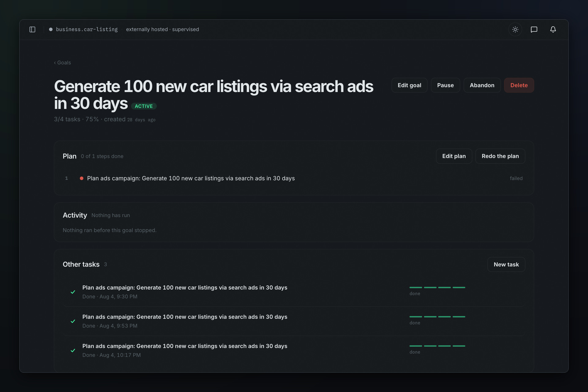Click '3/4 tasks · 75%' summary text

tap(76, 119)
